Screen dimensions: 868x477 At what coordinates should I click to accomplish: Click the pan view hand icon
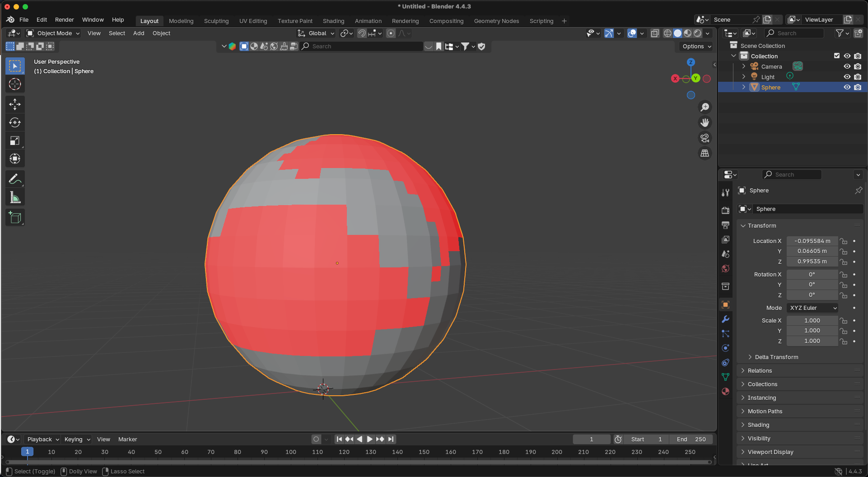(x=705, y=122)
